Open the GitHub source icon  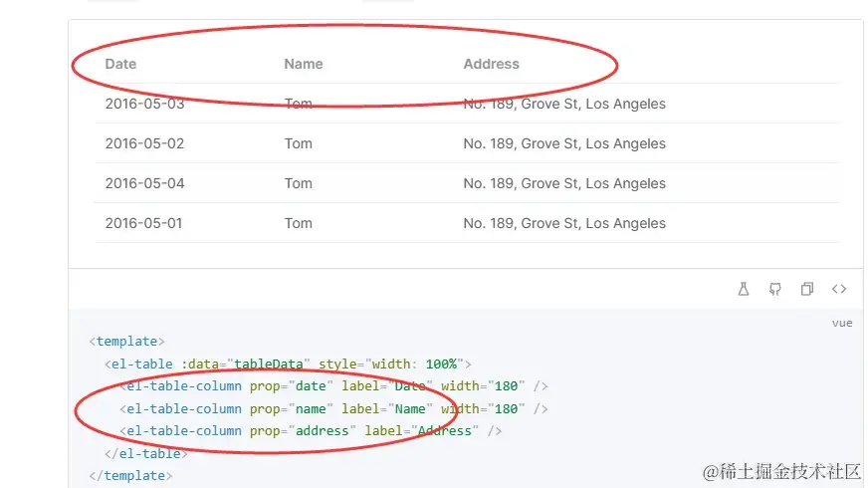click(775, 289)
